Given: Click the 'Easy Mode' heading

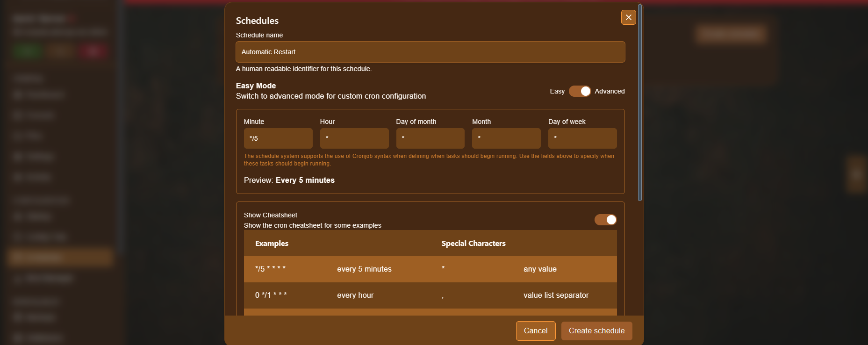Looking at the screenshot, I should point(256,86).
